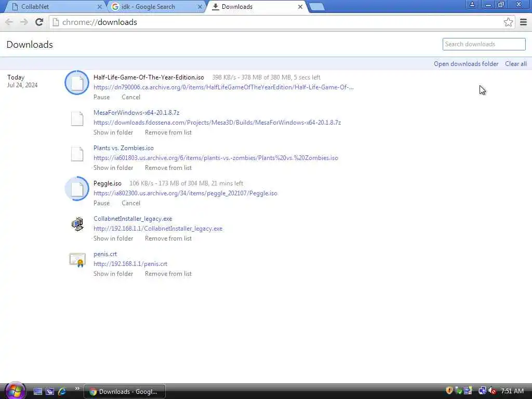Bookmark this page with the star
This screenshot has height=399, width=532.
pos(508,22)
